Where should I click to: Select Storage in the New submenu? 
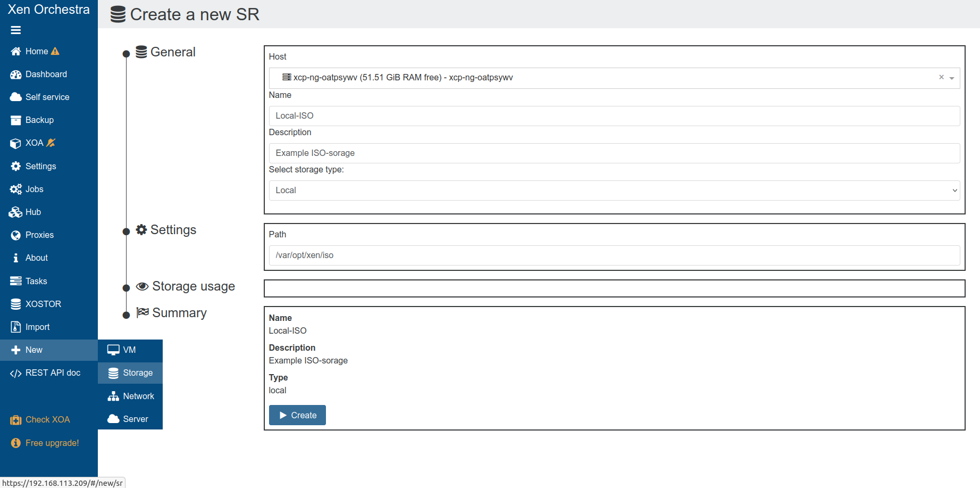[x=130, y=373]
